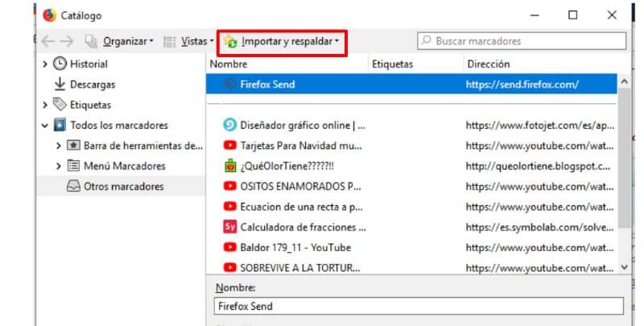
Task: Click the Barra de herramientas star icon
Action: 73,146
